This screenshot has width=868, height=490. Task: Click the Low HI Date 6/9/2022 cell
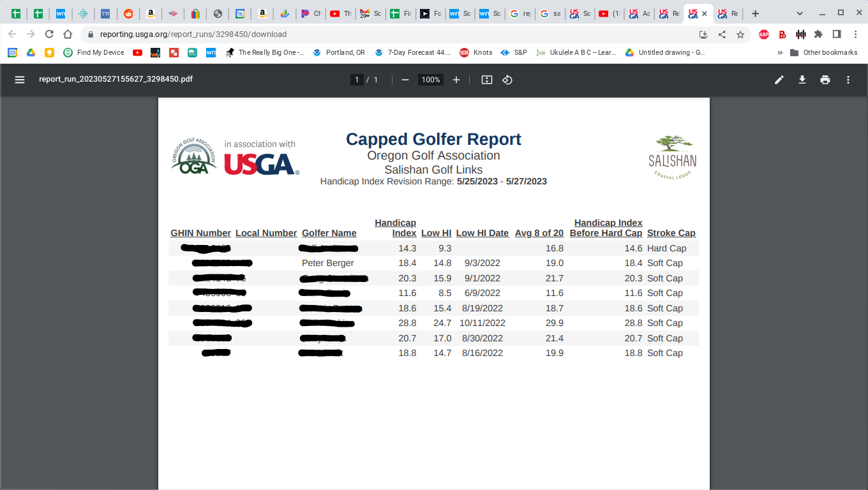pos(481,293)
